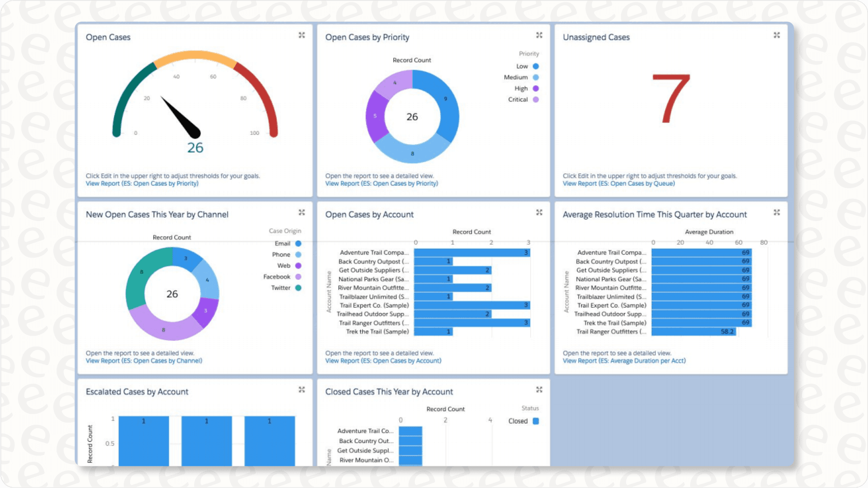Open View Report for Open Cases by Priority

point(382,183)
